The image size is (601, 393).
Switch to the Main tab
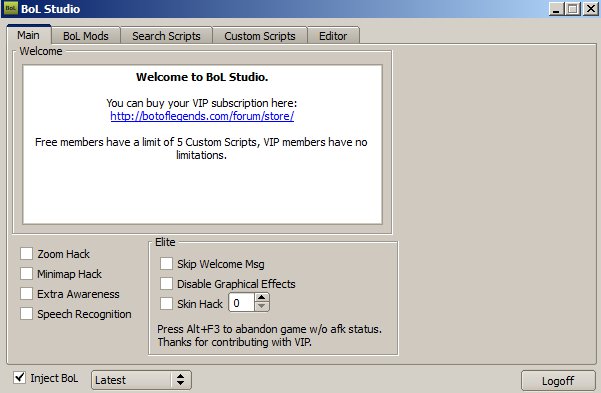click(29, 35)
